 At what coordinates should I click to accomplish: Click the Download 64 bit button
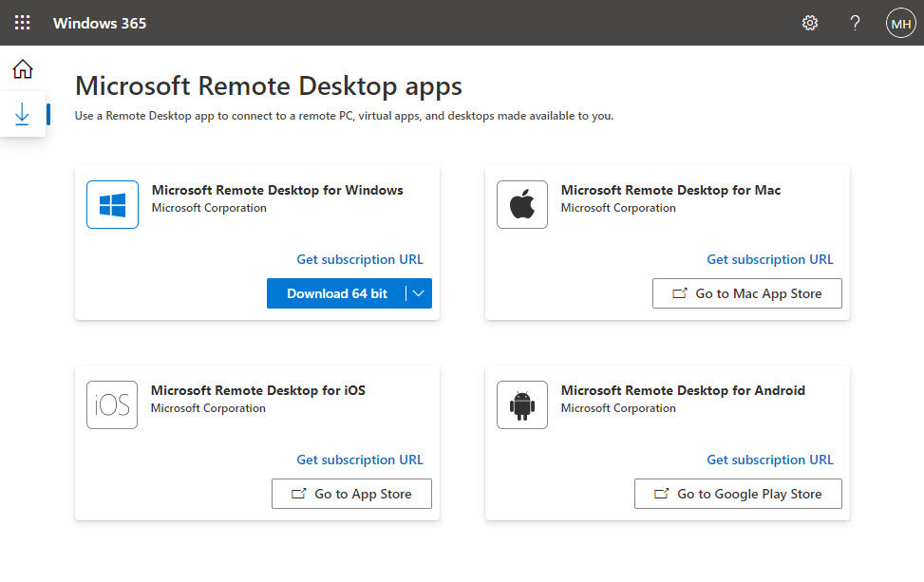tap(337, 293)
